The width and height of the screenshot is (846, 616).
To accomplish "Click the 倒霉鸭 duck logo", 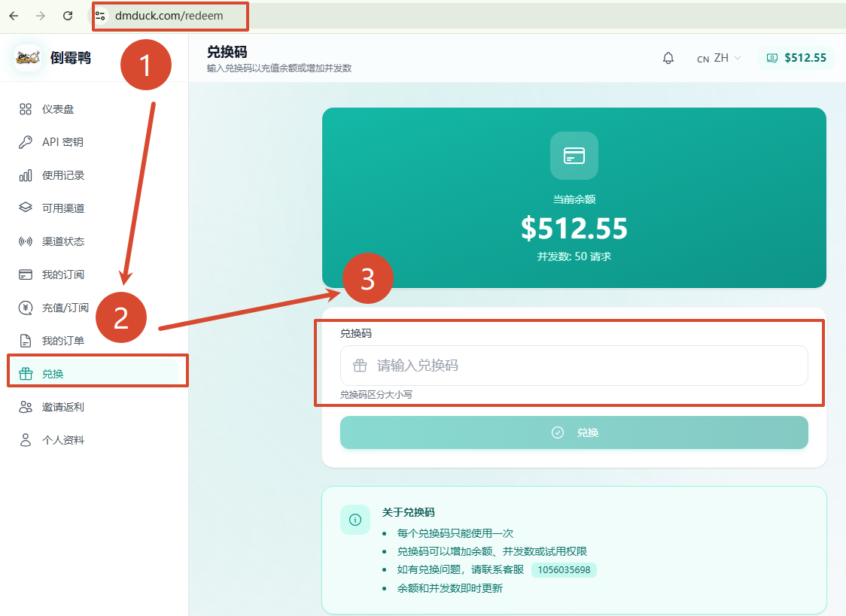I will [28, 57].
